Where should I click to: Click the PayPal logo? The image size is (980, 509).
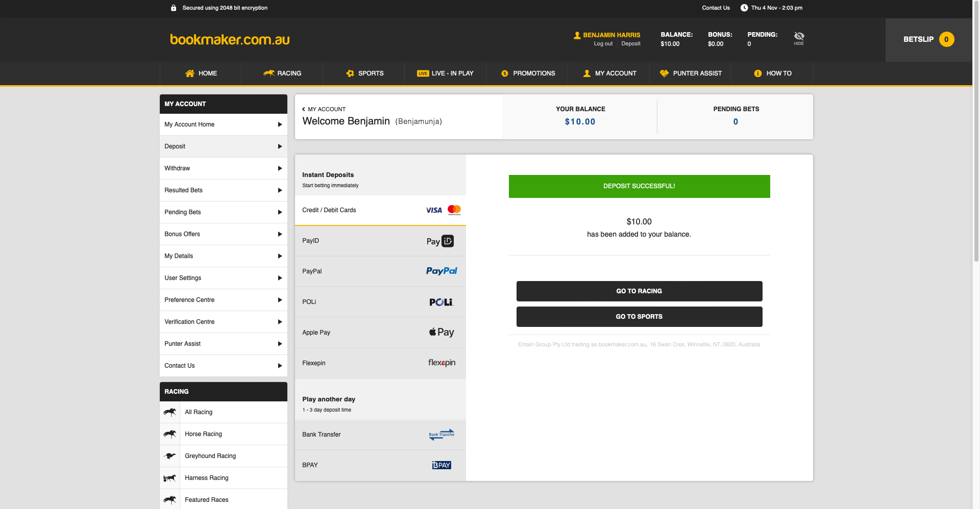[x=442, y=271]
